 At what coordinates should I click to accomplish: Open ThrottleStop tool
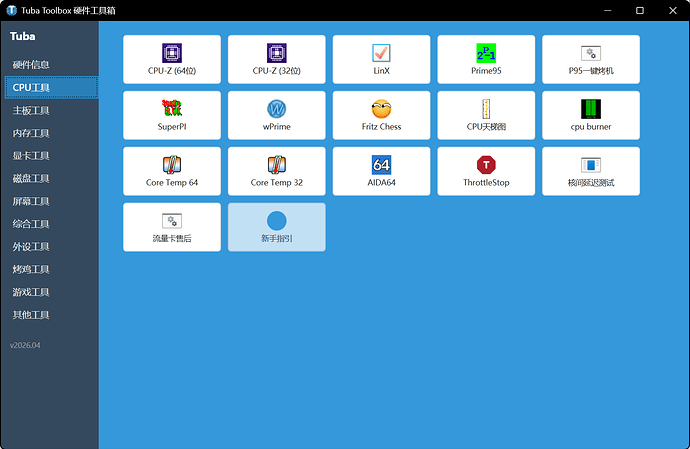click(486, 171)
